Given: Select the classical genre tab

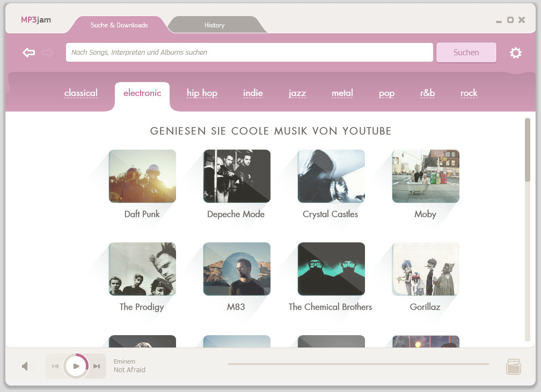Looking at the screenshot, I should 81,93.
